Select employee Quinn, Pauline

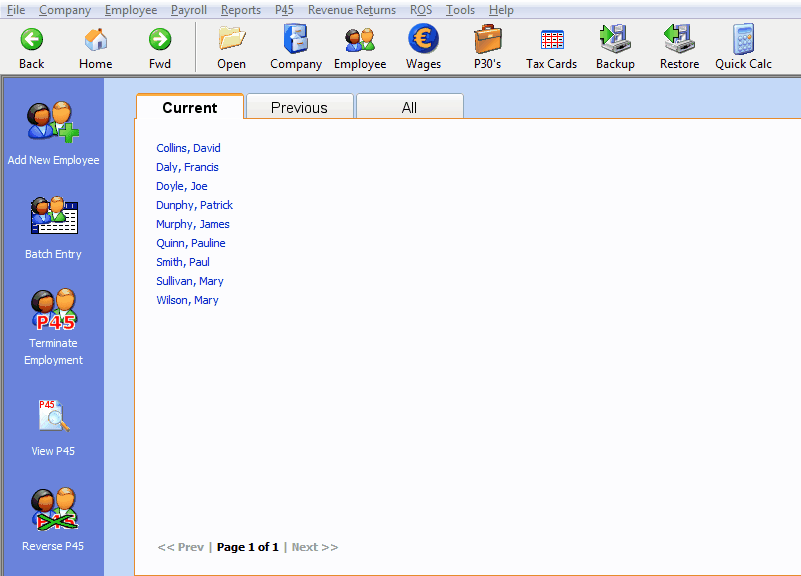pos(191,243)
